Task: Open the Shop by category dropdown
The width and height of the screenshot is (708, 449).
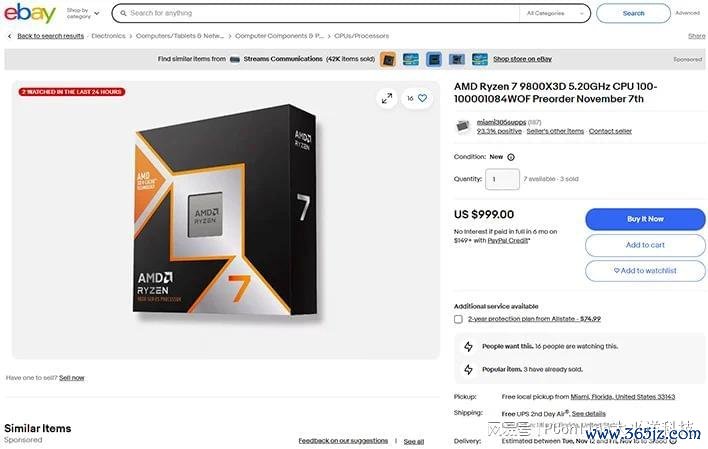Action: coord(83,13)
